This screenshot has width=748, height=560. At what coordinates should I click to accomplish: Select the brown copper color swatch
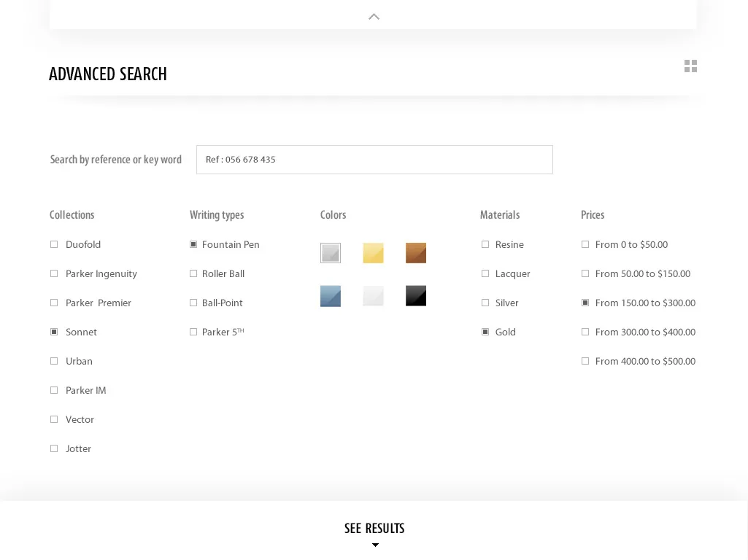click(x=416, y=253)
